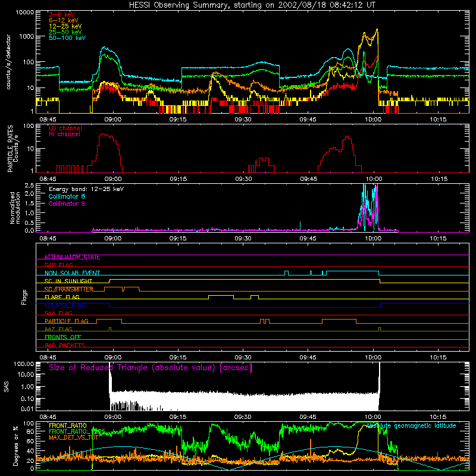Click the FLARE_FLAG label
This screenshot has height=476, width=476.
tap(62, 297)
